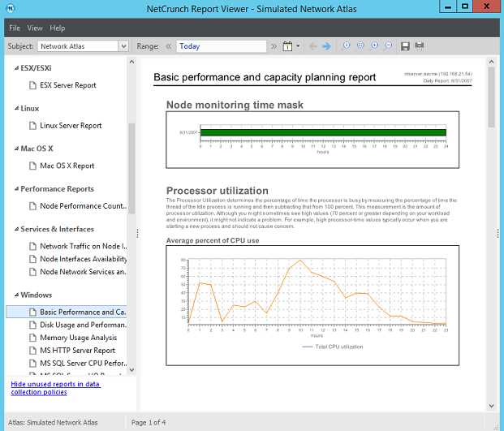Screen dimensions: 504x431
Task: Select Basic Performance and Ca.. report
Action: pos(67,312)
